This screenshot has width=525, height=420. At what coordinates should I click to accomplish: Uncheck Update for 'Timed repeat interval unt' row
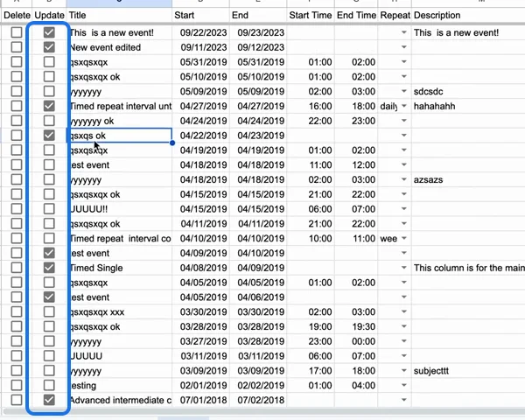49,106
